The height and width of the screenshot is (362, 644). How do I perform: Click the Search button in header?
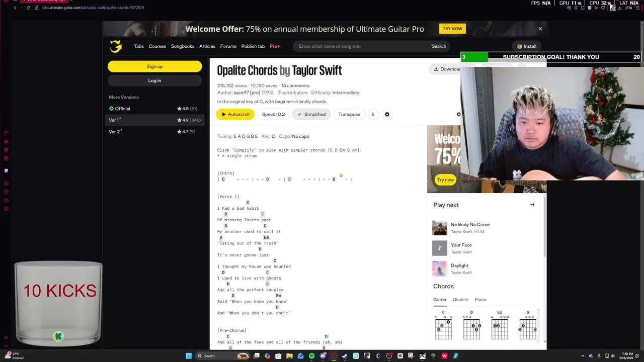[x=439, y=46]
